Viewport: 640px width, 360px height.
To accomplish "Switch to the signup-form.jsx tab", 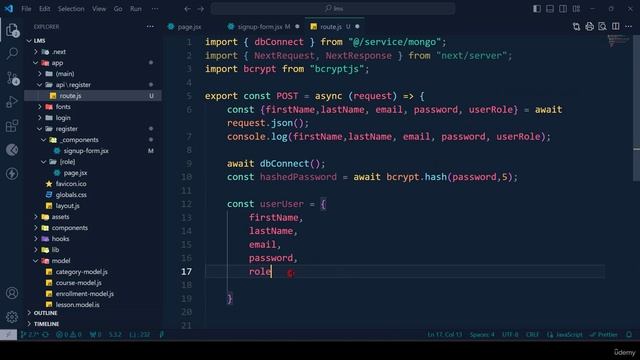I will pyautogui.click(x=264, y=27).
